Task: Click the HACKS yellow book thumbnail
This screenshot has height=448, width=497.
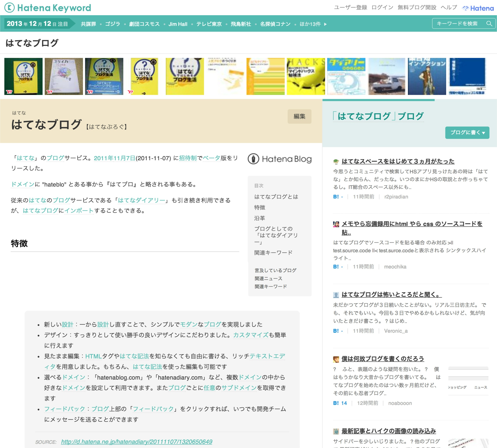Action: (x=306, y=76)
